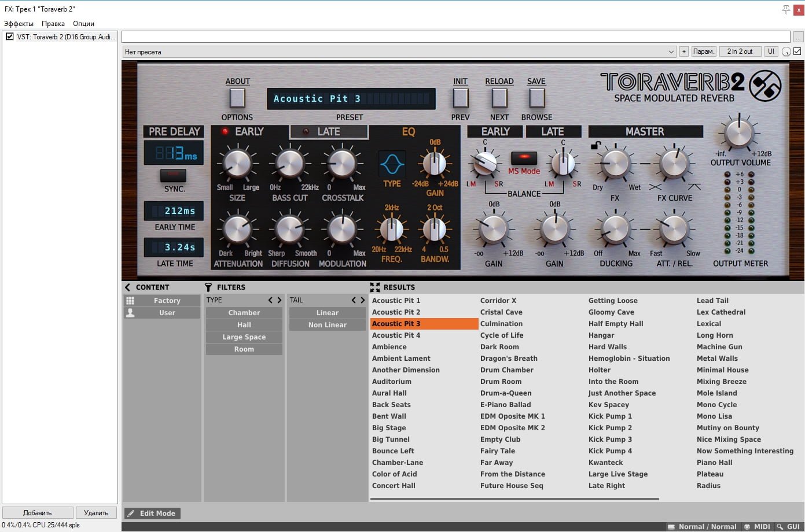This screenshot has height=532, width=805.
Task: Select the Lex Cathedral preset
Action: pyautogui.click(x=721, y=312)
